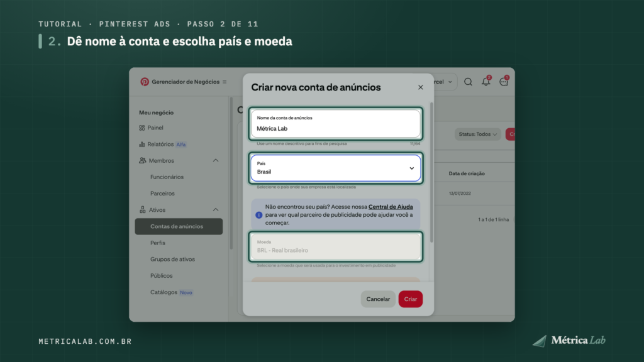Image resolution: width=644 pixels, height=362 pixels.
Task: Open the País dropdown showing Brasil
Action: pos(336,168)
